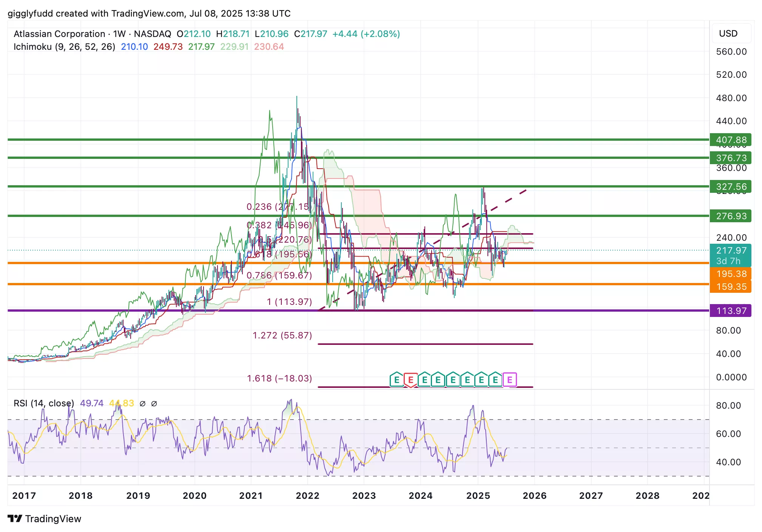762x532 pixels.
Task: Click the last green earnings marker
Action: tap(495, 380)
